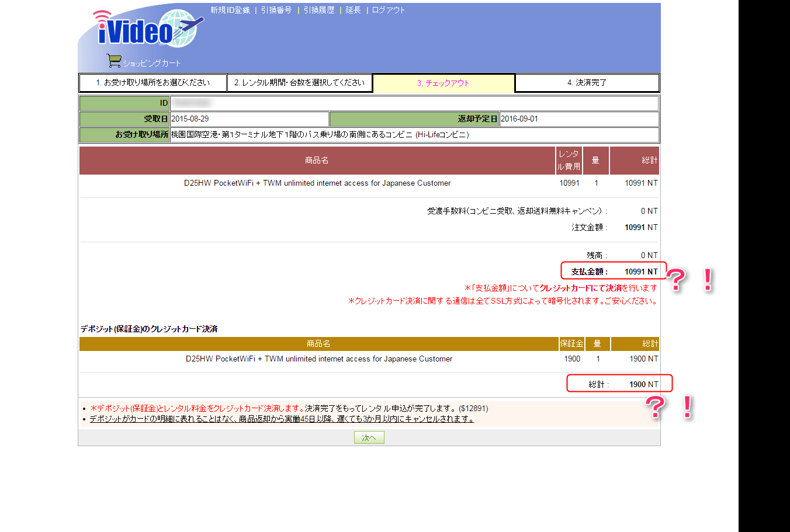This screenshot has height=532, width=790.
Task: Click the ログアウト logout link
Action: tap(388, 10)
